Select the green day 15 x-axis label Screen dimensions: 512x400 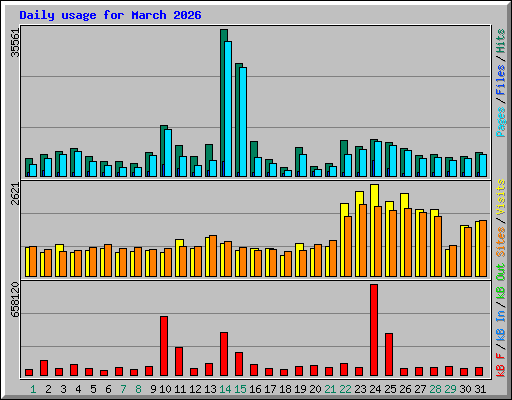[x=240, y=389]
